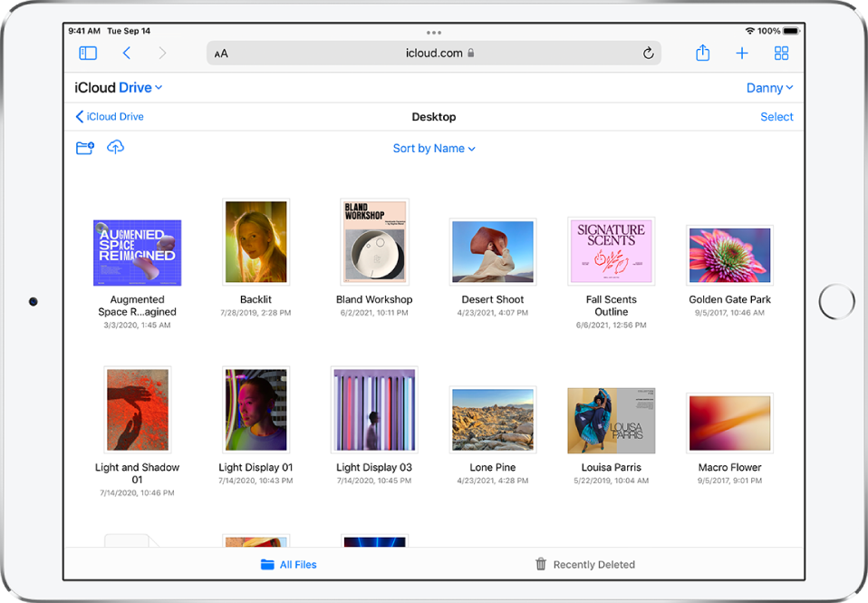The height and width of the screenshot is (603, 868).
Task: Select the 'Macro Flower' file name
Action: point(729,467)
